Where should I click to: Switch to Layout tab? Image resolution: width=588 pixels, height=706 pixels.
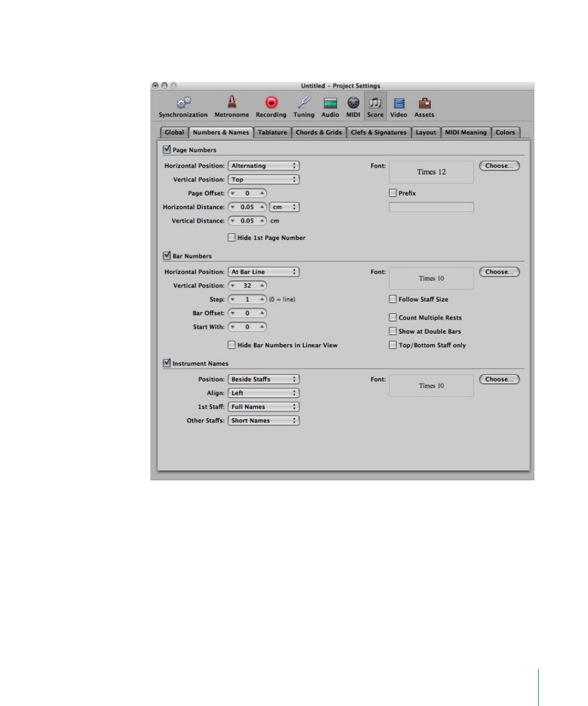click(x=426, y=133)
